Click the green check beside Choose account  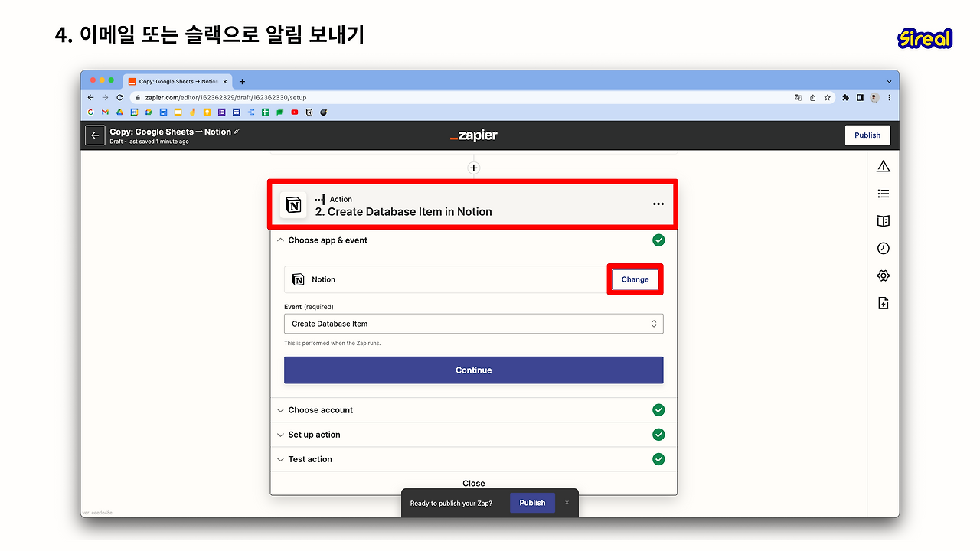coord(658,410)
